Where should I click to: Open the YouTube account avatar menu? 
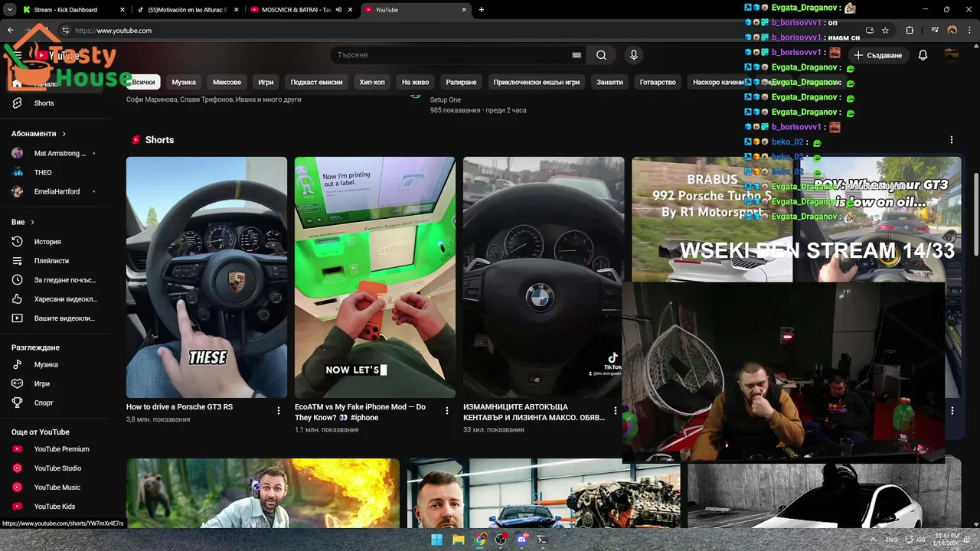pos(952,54)
